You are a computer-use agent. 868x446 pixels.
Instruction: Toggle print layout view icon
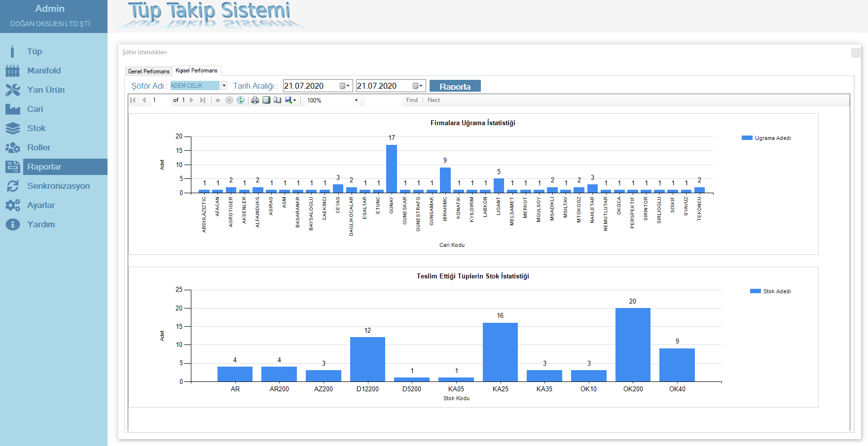[266, 100]
